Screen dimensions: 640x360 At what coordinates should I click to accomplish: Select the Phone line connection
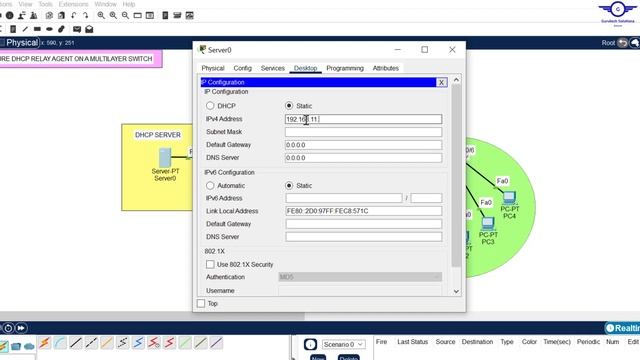(122, 343)
